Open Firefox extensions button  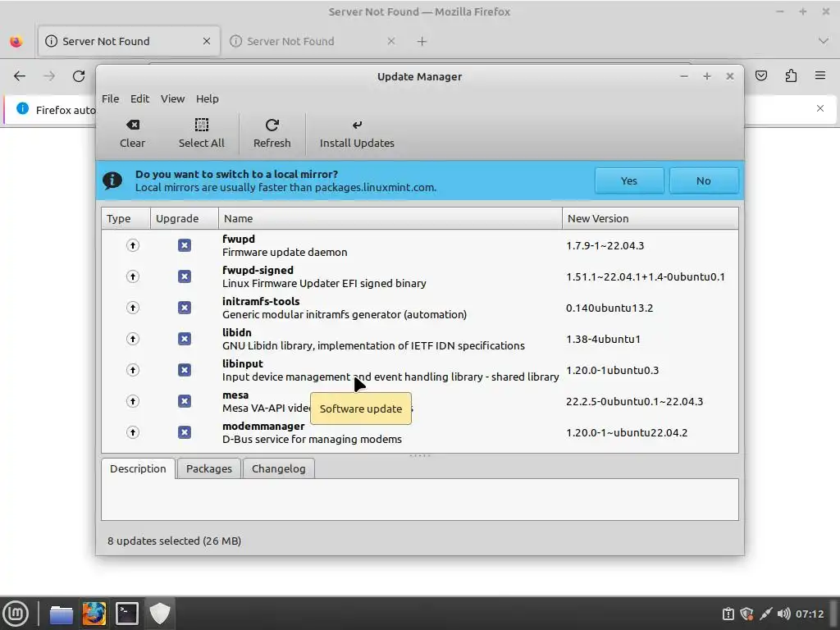coord(791,75)
